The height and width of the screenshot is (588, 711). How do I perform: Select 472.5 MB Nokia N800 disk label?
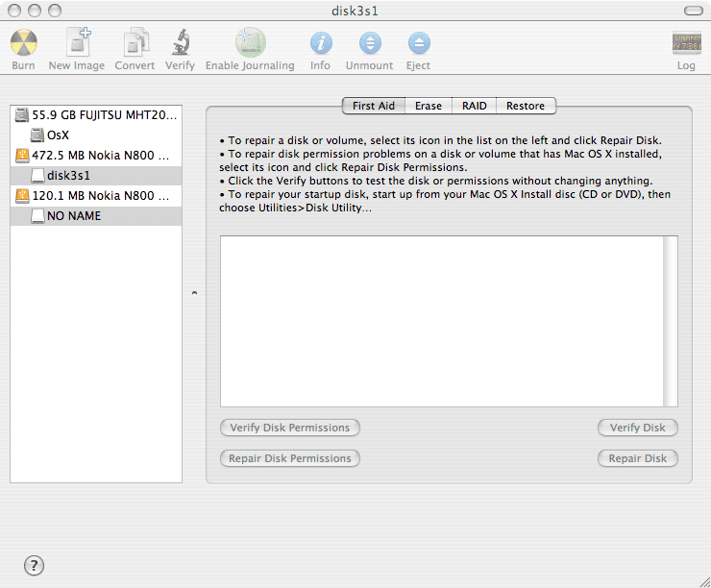pos(101,156)
